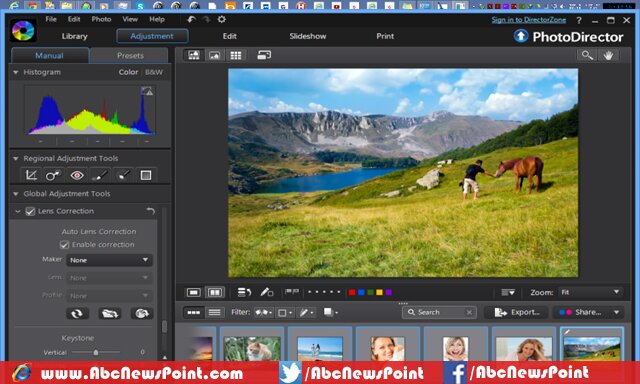Select the magnifier zoom tool

[x=587, y=55]
